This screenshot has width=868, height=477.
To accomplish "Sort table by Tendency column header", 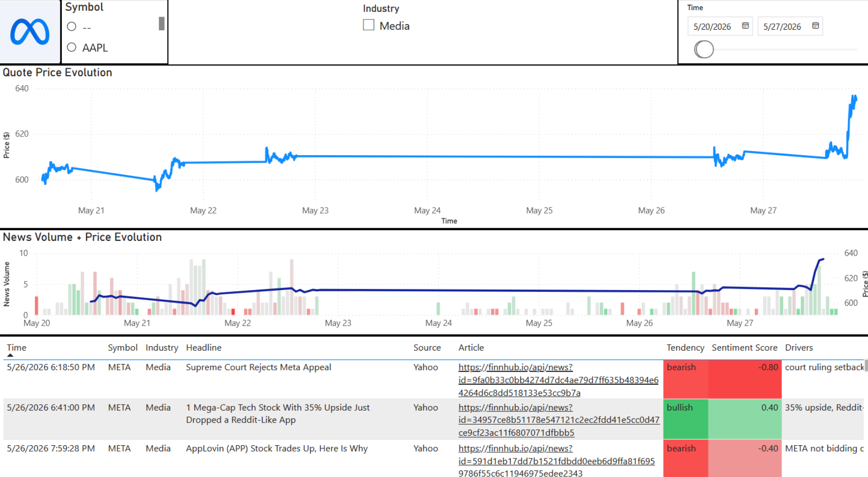I will pyautogui.click(x=685, y=348).
